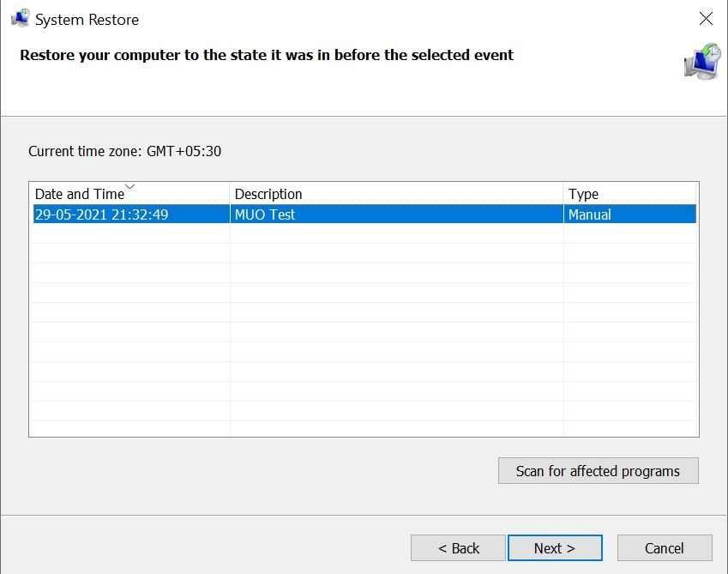Click the Description column header
The height and width of the screenshot is (574, 728).
pyautogui.click(x=268, y=194)
